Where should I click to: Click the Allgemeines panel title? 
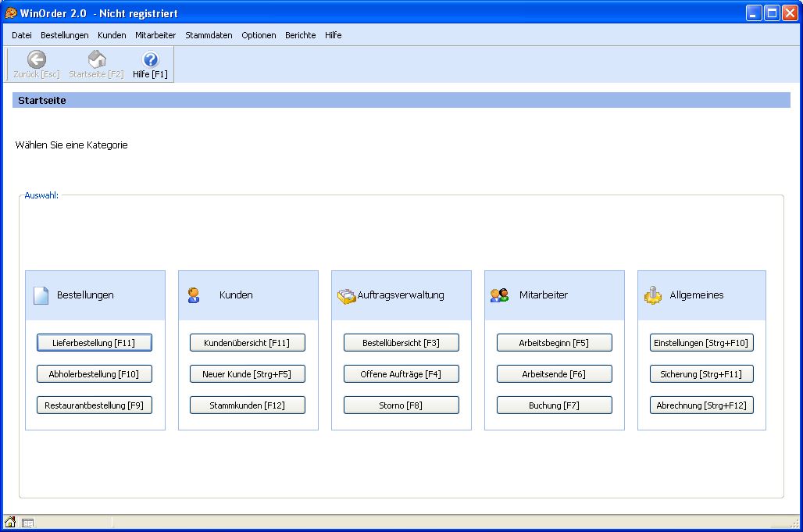click(697, 295)
